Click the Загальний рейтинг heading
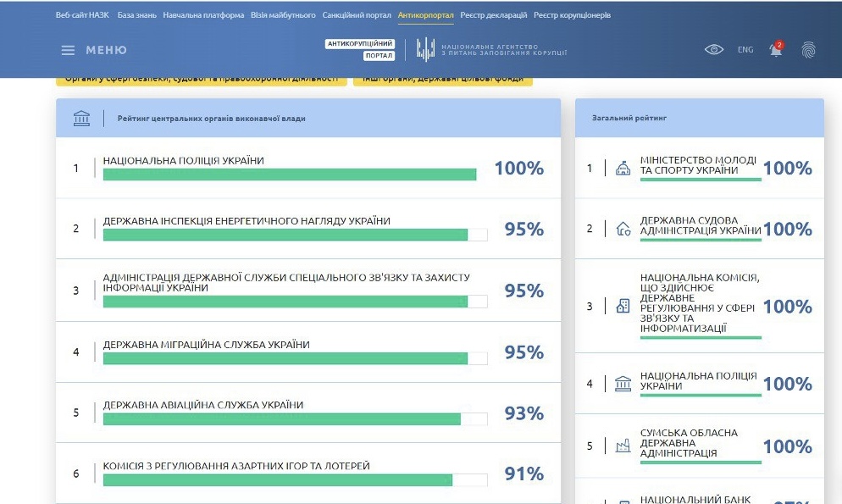Image resolution: width=842 pixels, height=504 pixels. [x=629, y=118]
